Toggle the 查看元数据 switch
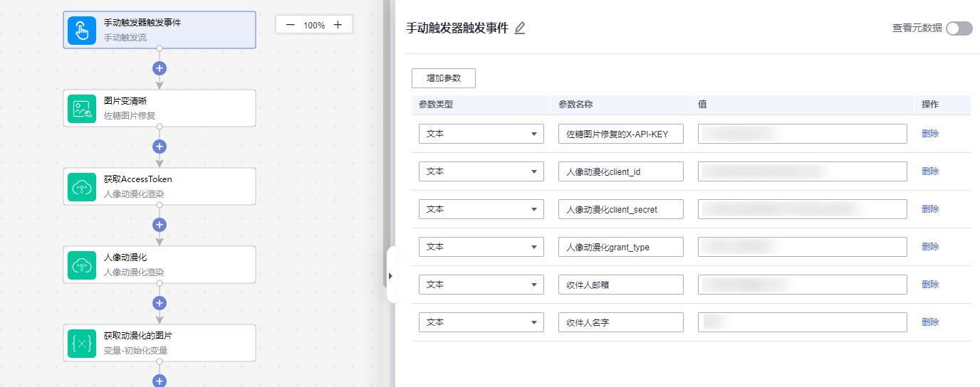This screenshot has height=387, width=980. click(959, 28)
